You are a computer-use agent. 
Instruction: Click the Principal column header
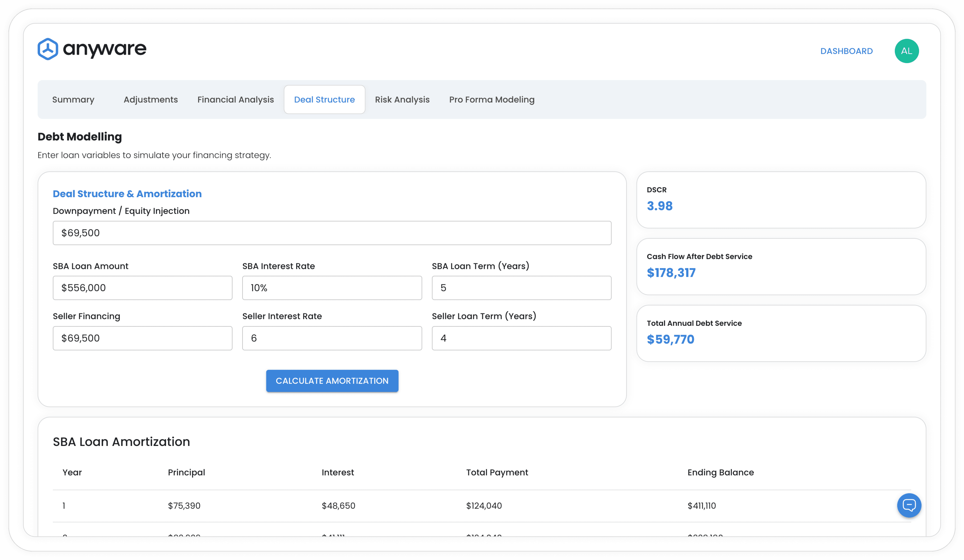tap(186, 472)
